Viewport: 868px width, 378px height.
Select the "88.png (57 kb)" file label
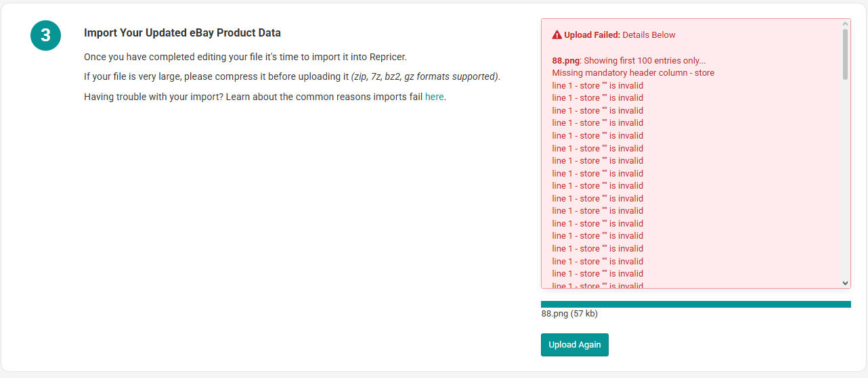click(x=569, y=314)
